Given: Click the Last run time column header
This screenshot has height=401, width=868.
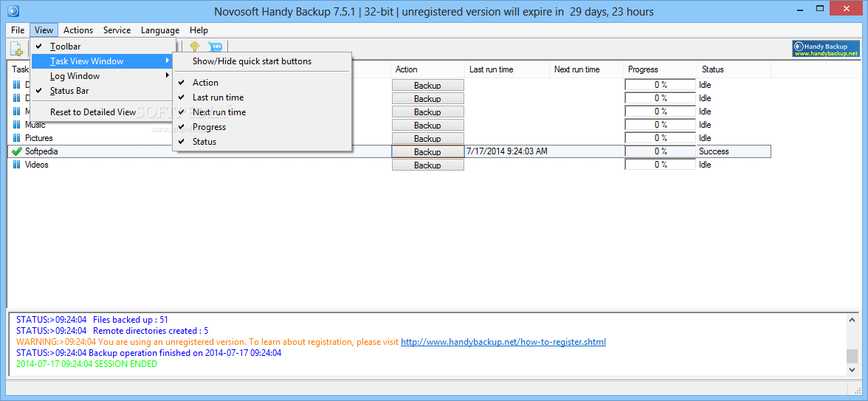Looking at the screenshot, I should [507, 69].
